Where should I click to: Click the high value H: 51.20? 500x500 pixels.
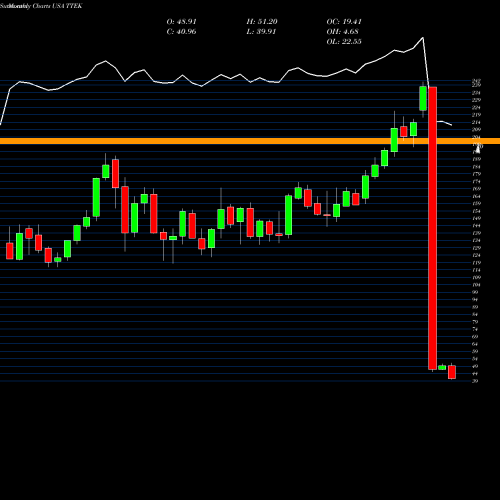(x=262, y=22)
